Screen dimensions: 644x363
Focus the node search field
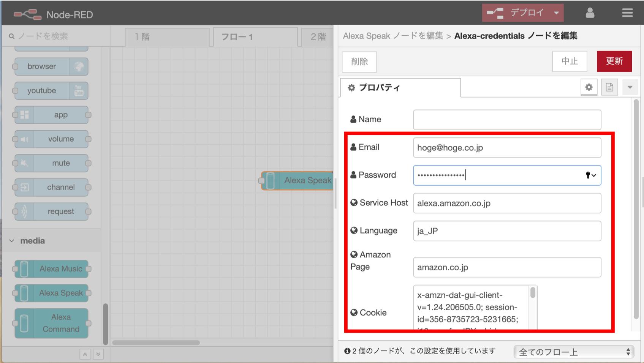coord(56,36)
